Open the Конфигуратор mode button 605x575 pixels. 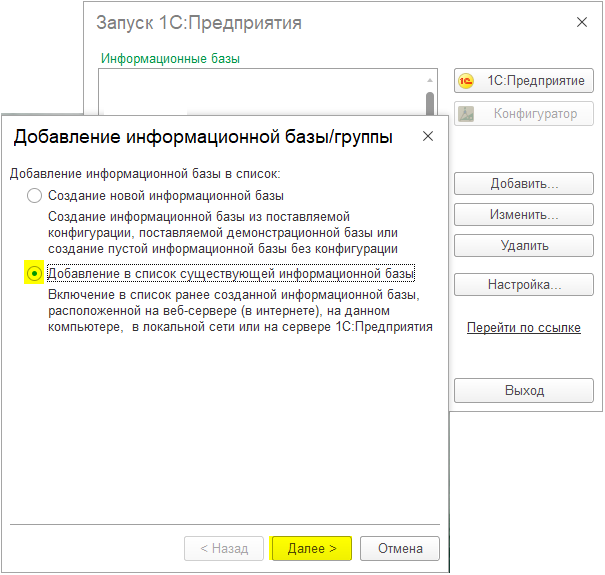[524, 114]
